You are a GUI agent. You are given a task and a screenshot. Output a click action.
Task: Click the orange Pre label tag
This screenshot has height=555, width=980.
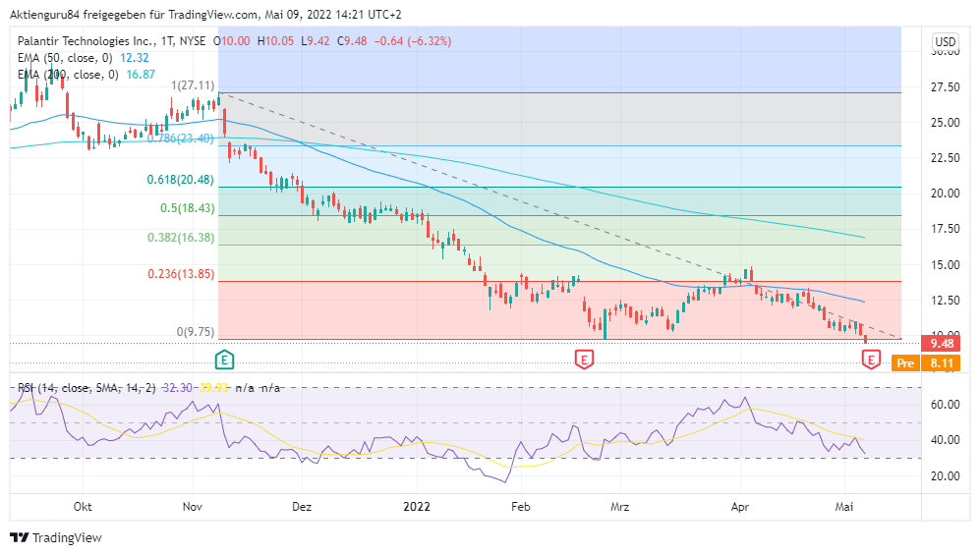coord(905,363)
